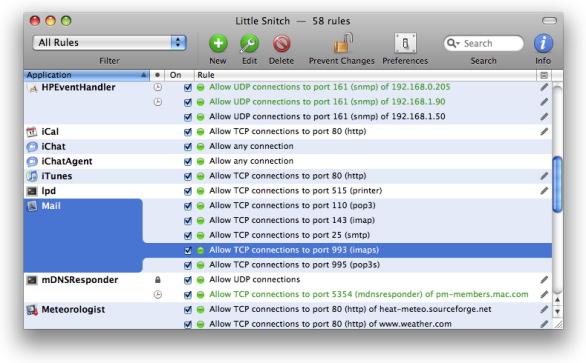The height and width of the screenshot is (363, 586).
Task: Select the Mail port 995 (pop3s) rule
Action: click(348, 265)
